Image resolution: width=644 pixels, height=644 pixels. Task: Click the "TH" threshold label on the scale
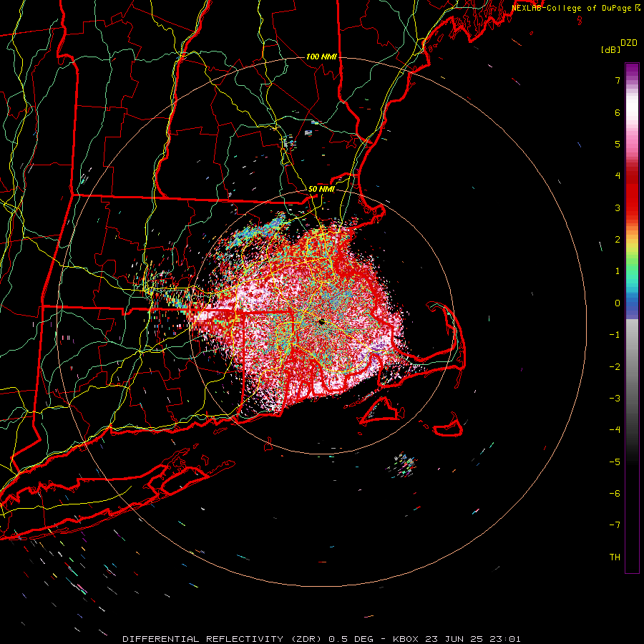tap(615, 557)
